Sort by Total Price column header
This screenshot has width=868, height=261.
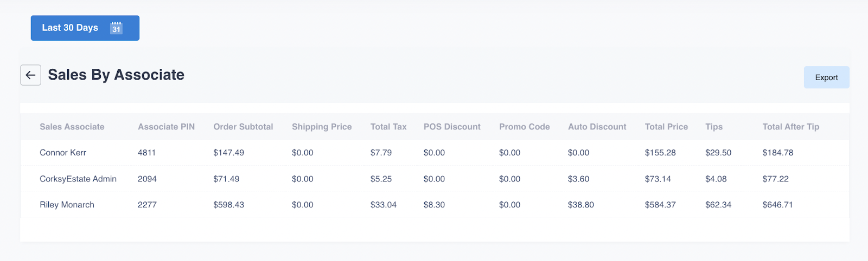tap(666, 127)
